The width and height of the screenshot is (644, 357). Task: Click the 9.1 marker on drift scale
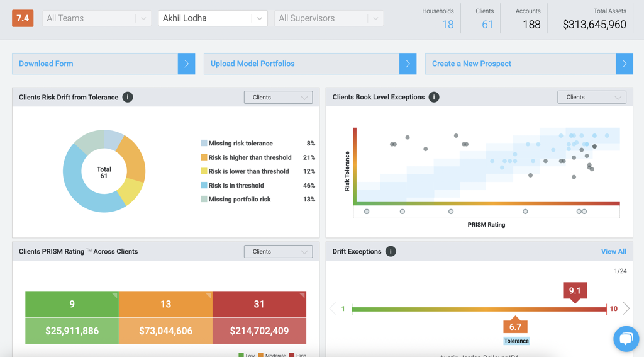pos(575,291)
